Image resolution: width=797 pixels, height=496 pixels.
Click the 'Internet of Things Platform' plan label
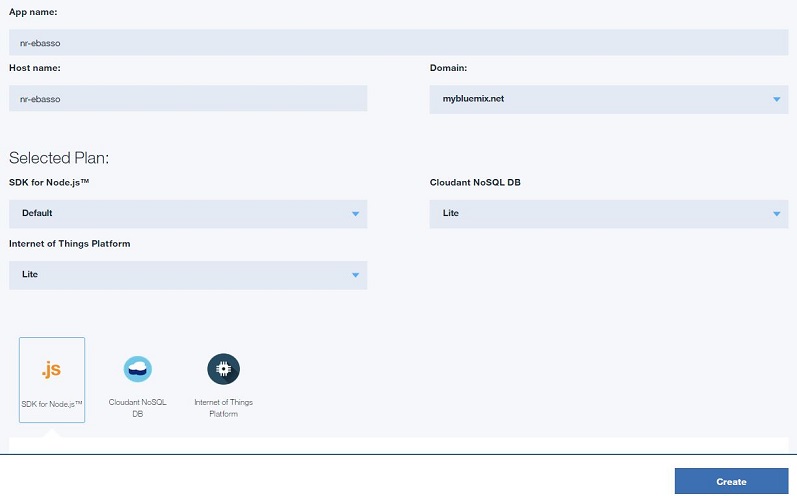[x=70, y=244]
